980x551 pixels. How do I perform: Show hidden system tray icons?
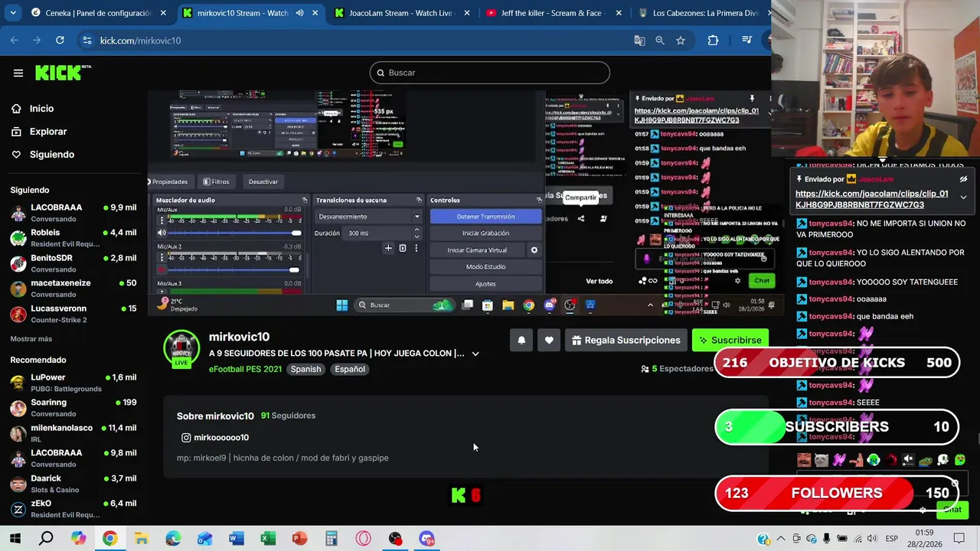(x=782, y=539)
